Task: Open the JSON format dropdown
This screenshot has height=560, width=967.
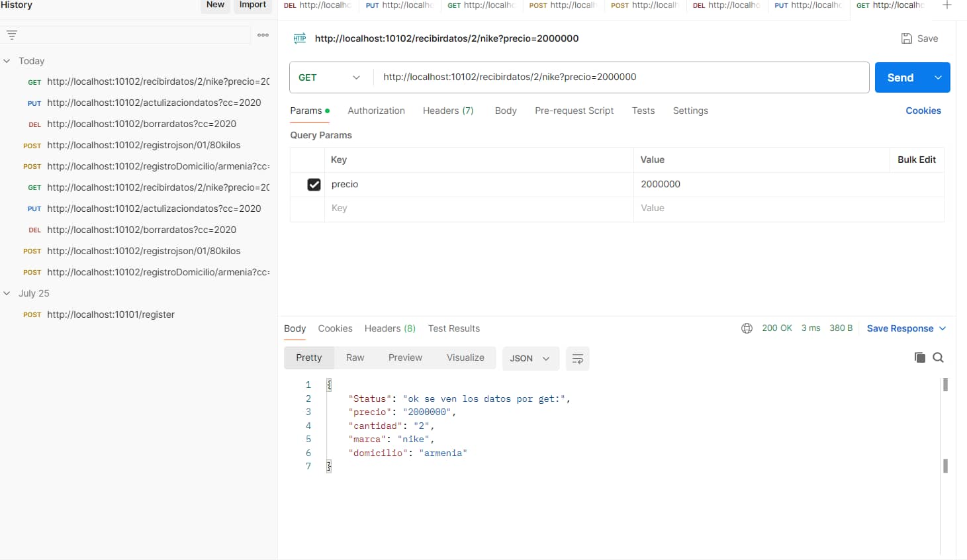Action: coord(530,359)
